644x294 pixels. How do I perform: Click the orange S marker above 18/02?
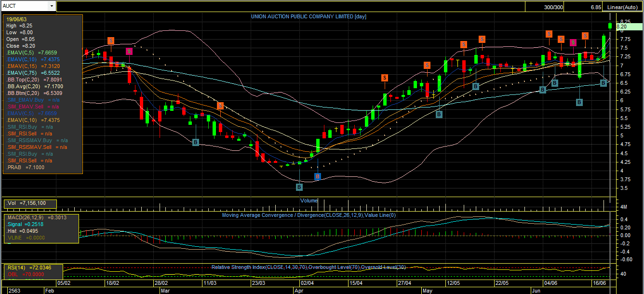click(110, 40)
